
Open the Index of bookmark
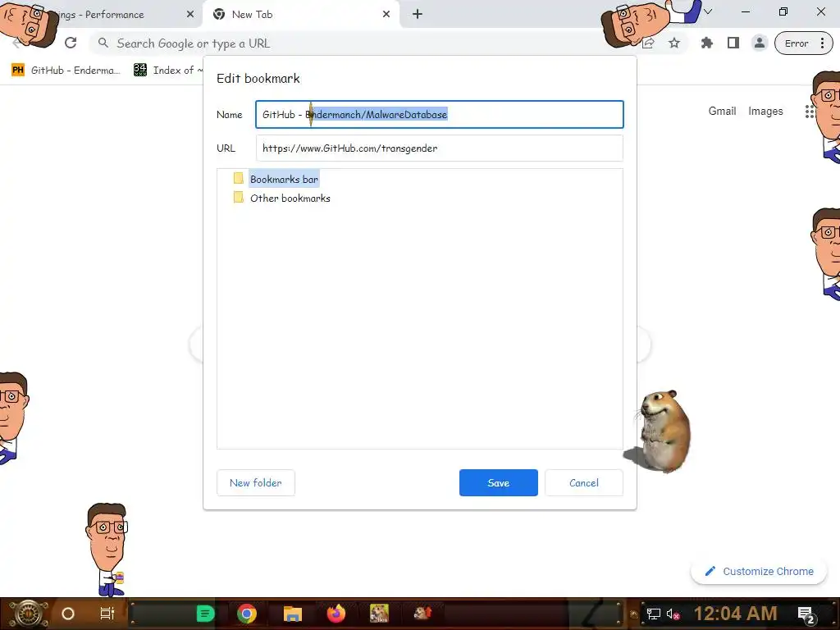(167, 71)
